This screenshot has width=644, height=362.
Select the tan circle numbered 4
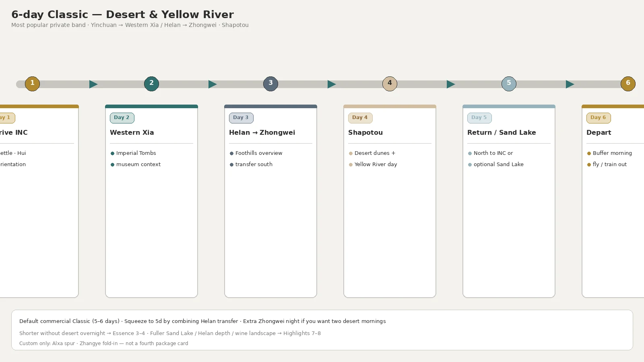390,84
